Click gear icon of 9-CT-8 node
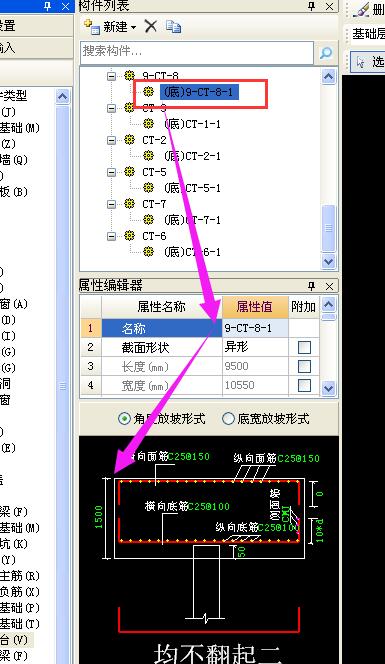This screenshot has width=385, height=664. 130,76
